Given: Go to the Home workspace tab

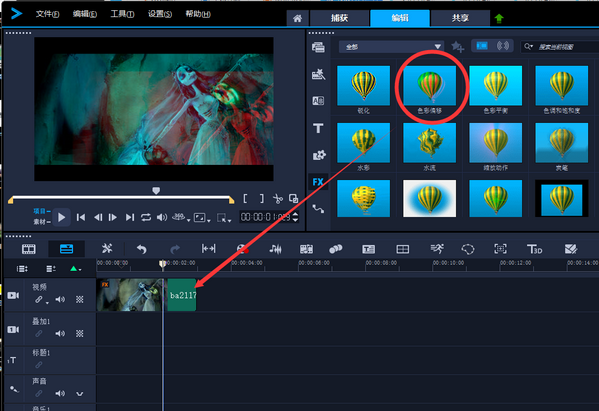Looking at the screenshot, I should pos(298,18).
